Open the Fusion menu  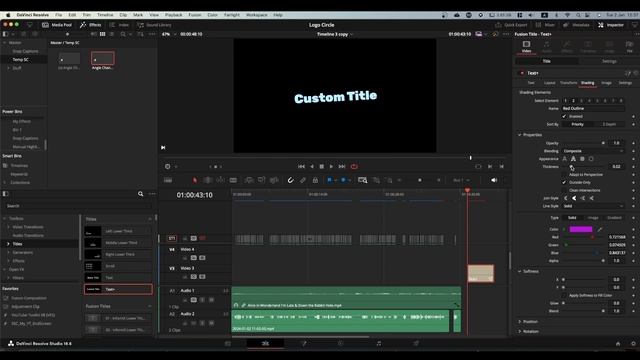tap(195, 15)
